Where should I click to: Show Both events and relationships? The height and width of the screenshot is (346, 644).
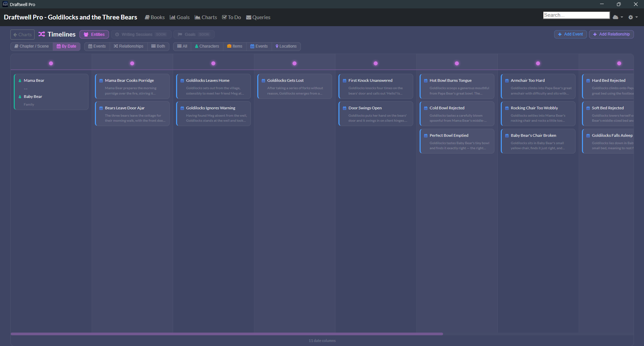(x=158, y=46)
